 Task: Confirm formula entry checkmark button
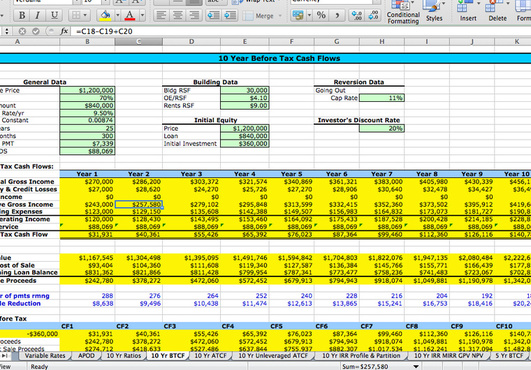click(36, 31)
